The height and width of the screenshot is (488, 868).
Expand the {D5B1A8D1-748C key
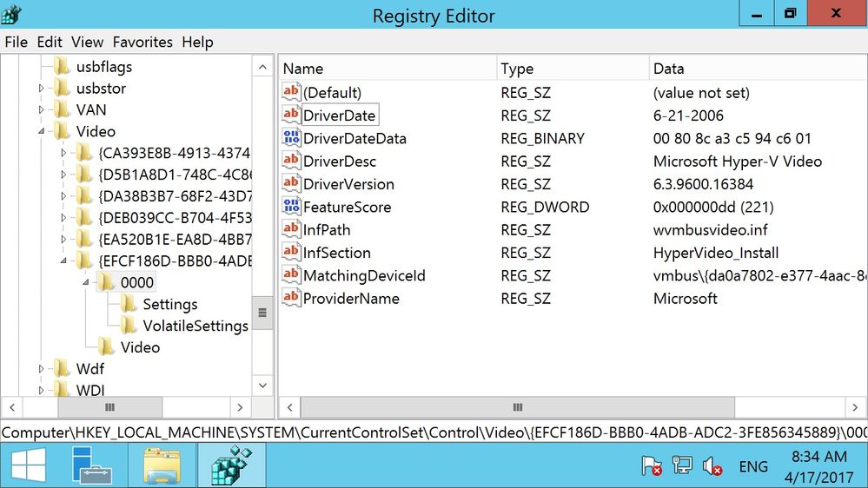pos(63,175)
